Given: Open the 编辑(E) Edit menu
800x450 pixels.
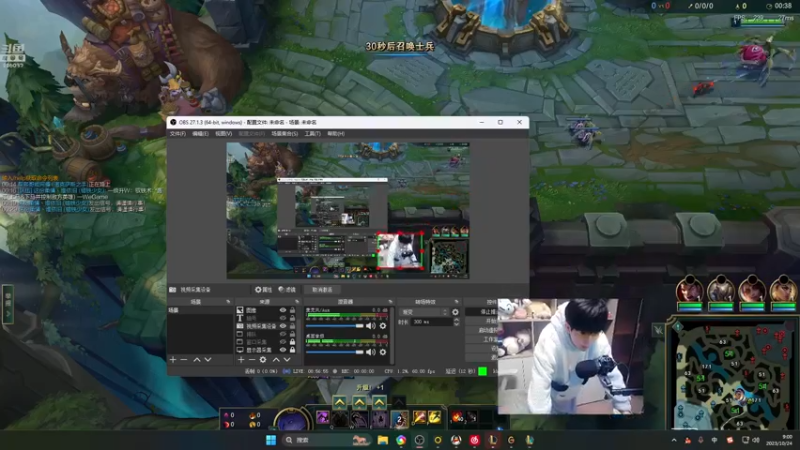Looking at the screenshot, I should coord(200,134).
